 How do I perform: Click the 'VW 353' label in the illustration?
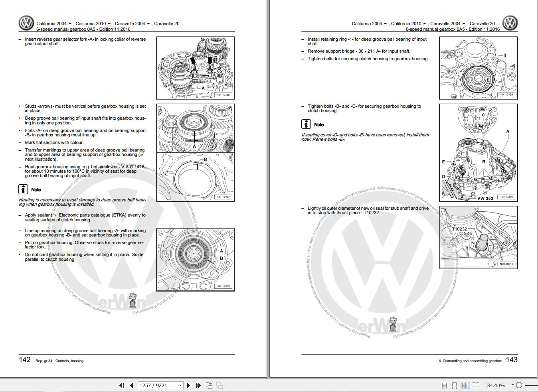(x=485, y=198)
